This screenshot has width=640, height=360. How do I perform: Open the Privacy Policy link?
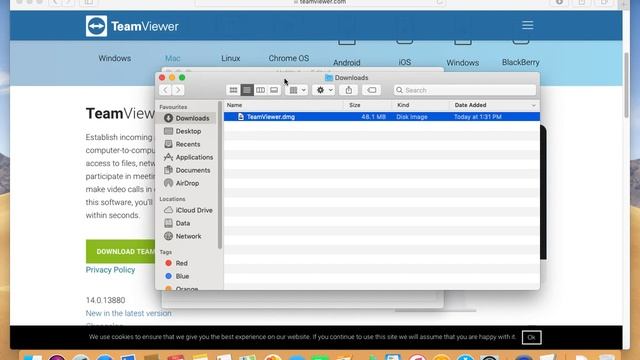110,270
